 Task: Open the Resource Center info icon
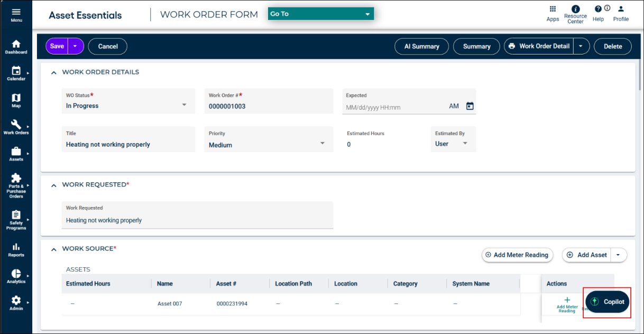[x=575, y=9]
